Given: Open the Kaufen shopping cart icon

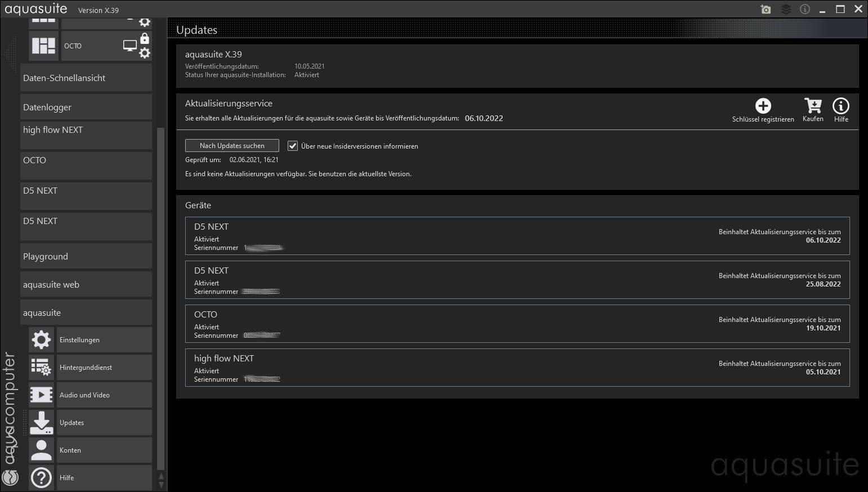Looking at the screenshot, I should pos(813,106).
